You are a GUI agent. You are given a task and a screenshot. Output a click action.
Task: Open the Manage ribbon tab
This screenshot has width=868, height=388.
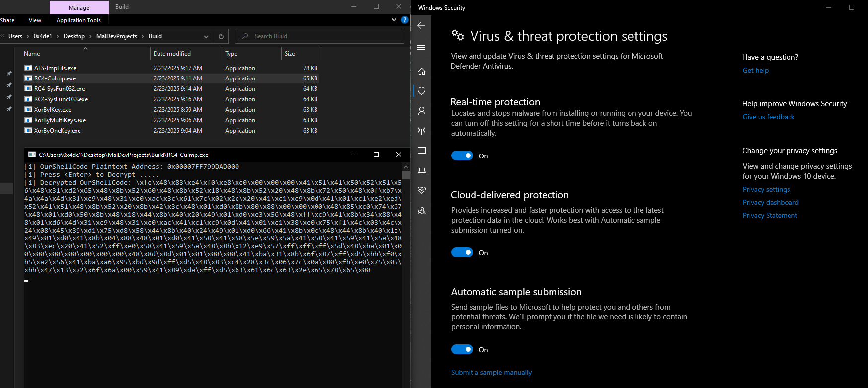coord(79,7)
